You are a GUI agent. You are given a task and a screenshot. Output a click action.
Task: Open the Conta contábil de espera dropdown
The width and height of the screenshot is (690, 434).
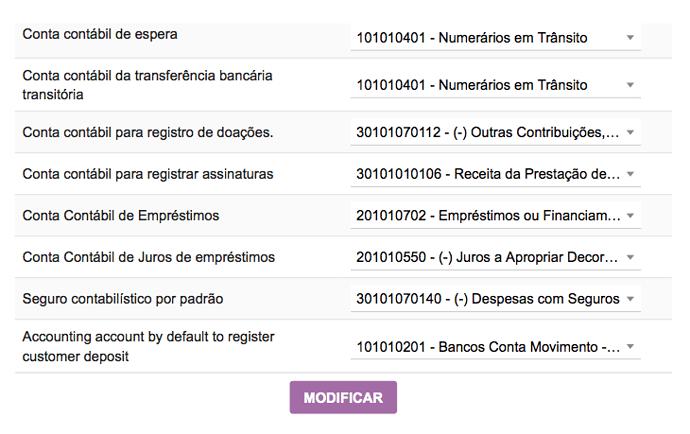(495, 38)
